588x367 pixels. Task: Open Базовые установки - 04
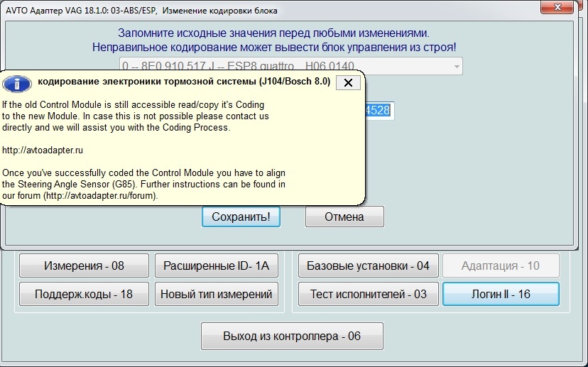click(x=368, y=266)
